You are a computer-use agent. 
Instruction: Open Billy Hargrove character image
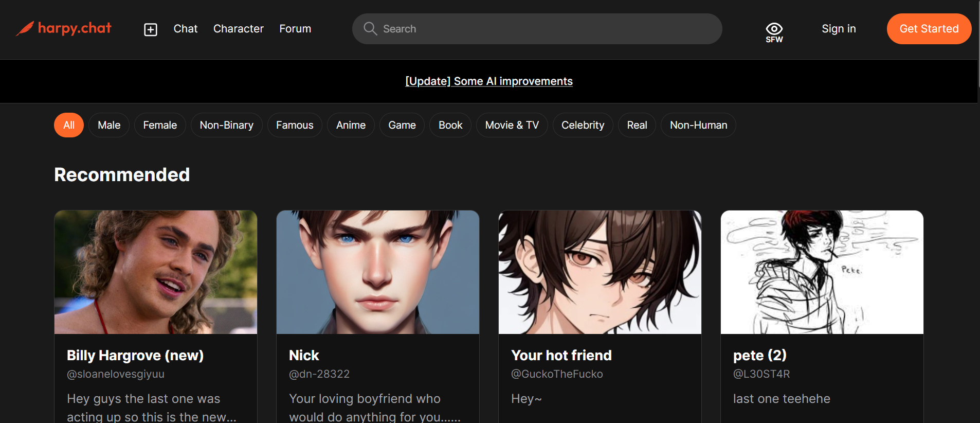click(x=156, y=272)
